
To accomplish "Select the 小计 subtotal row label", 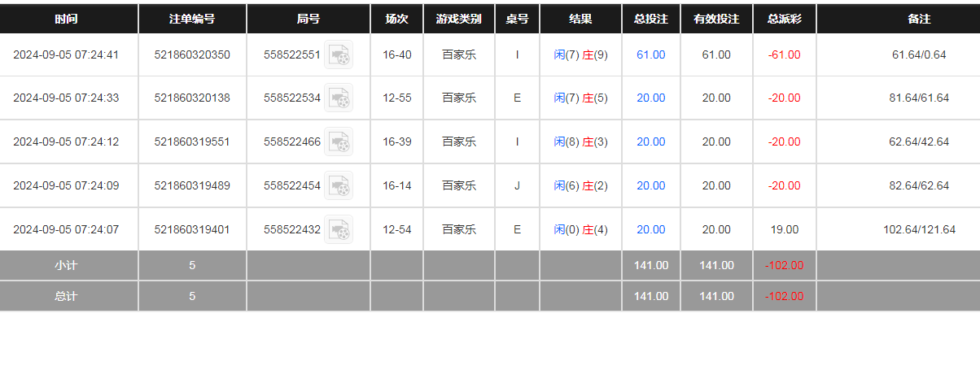I will (x=67, y=265).
